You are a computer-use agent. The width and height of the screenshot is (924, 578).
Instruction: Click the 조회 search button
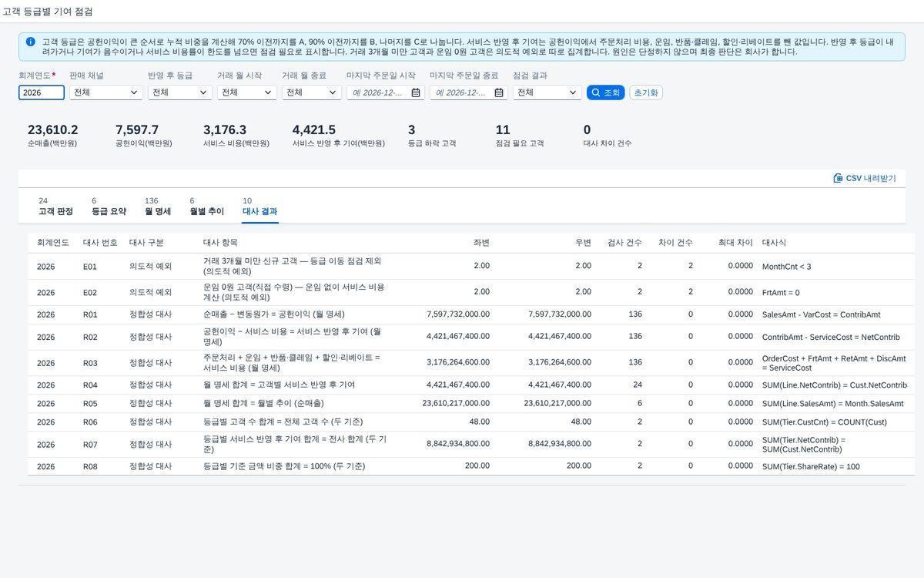coord(605,92)
